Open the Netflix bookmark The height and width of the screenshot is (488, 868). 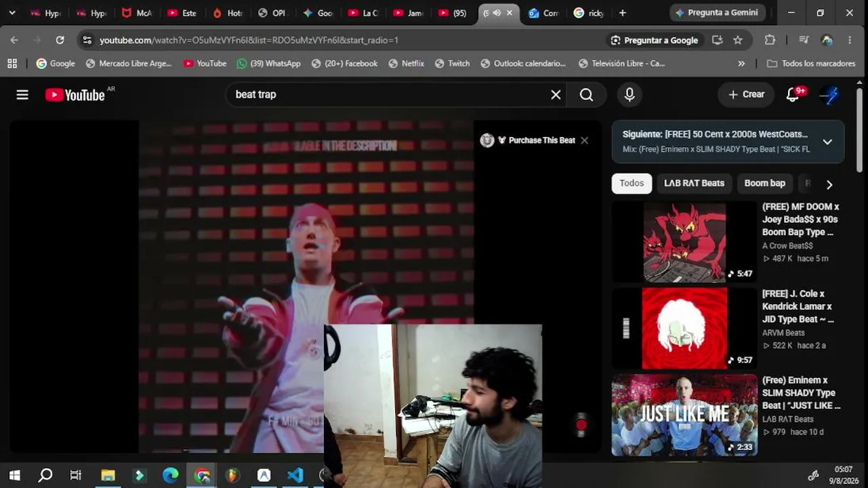click(x=406, y=64)
